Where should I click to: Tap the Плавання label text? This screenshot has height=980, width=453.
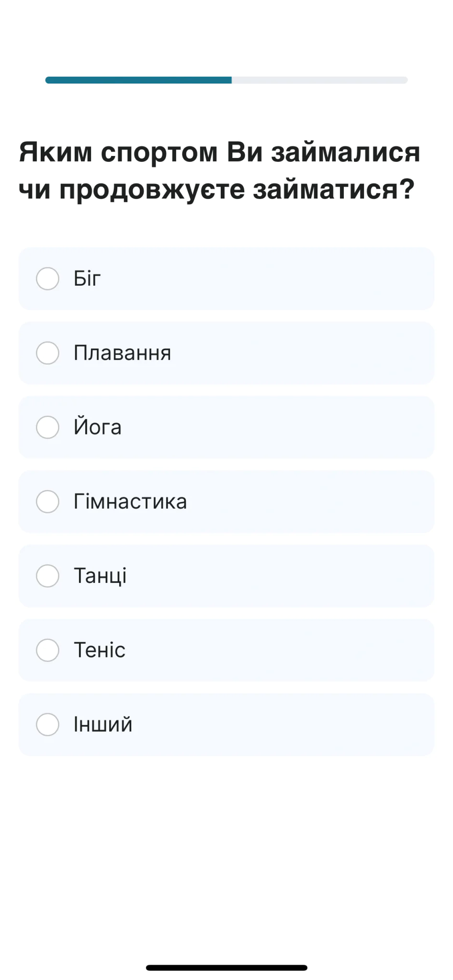pos(122,353)
